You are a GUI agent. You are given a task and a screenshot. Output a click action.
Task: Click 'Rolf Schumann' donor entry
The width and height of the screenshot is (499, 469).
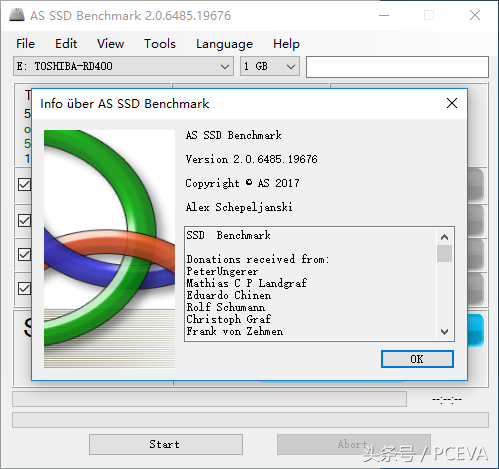[x=226, y=307]
